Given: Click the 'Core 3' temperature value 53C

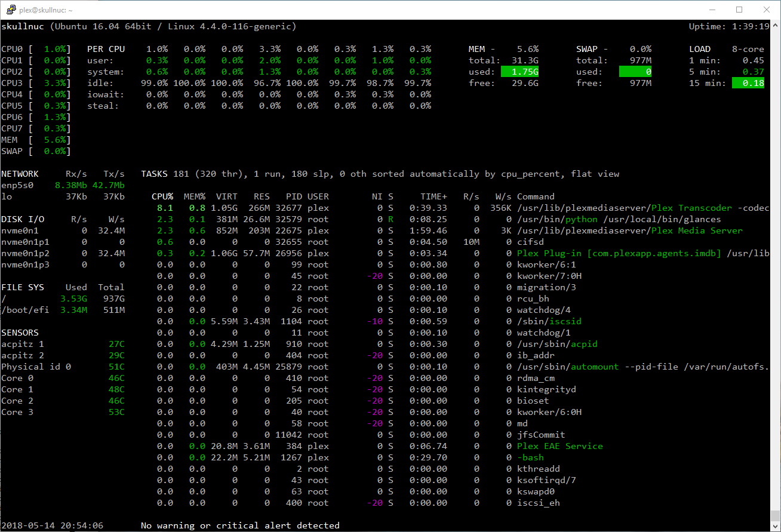Looking at the screenshot, I should (x=117, y=412).
